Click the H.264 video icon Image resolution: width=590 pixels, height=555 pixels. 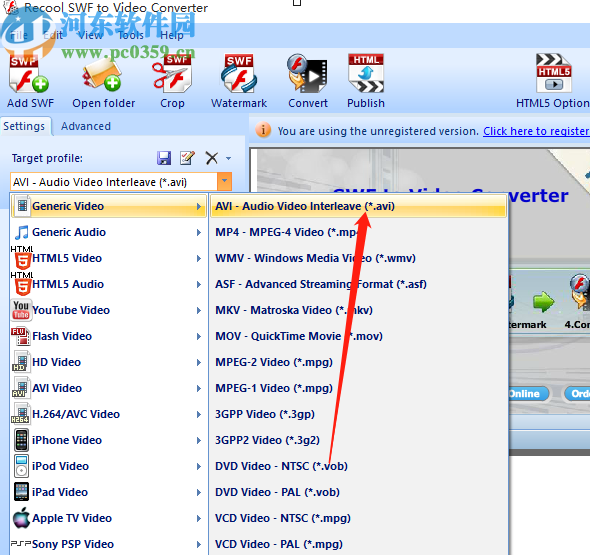21,414
